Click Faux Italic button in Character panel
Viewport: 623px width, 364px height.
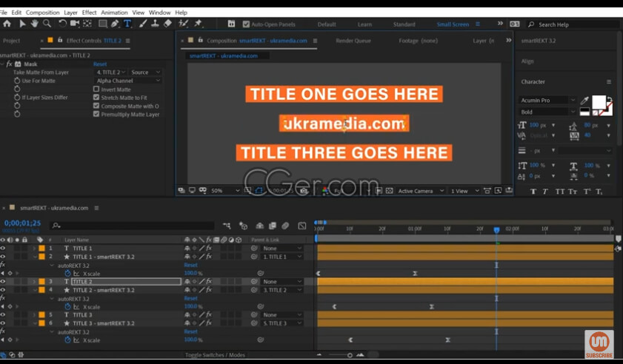pyautogui.click(x=545, y=192)
